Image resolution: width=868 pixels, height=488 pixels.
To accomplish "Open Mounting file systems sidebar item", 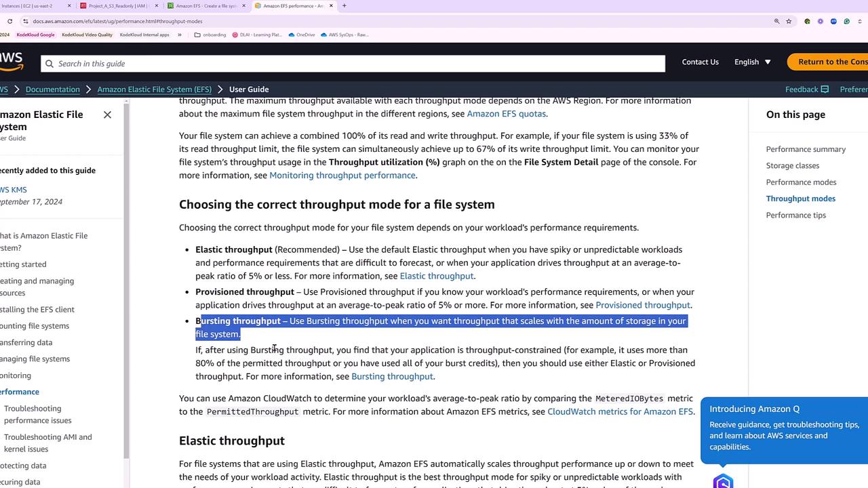I will (x=35, y=326).
